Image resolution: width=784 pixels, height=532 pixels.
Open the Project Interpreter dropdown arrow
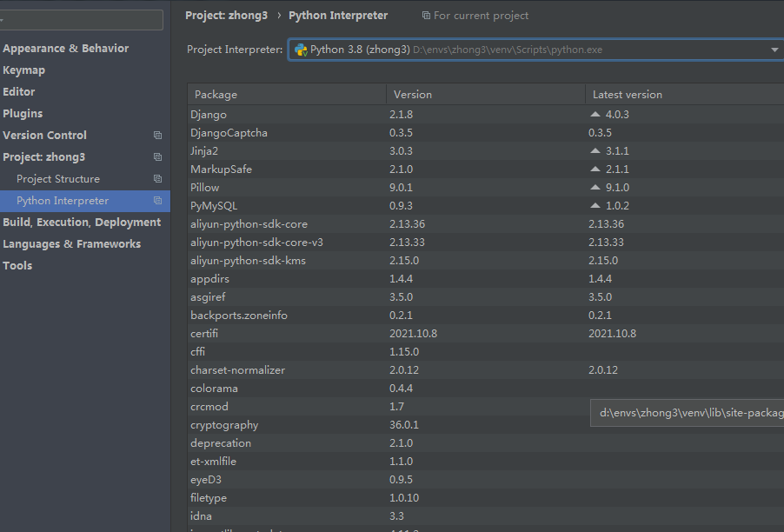[x=774, y=50]
